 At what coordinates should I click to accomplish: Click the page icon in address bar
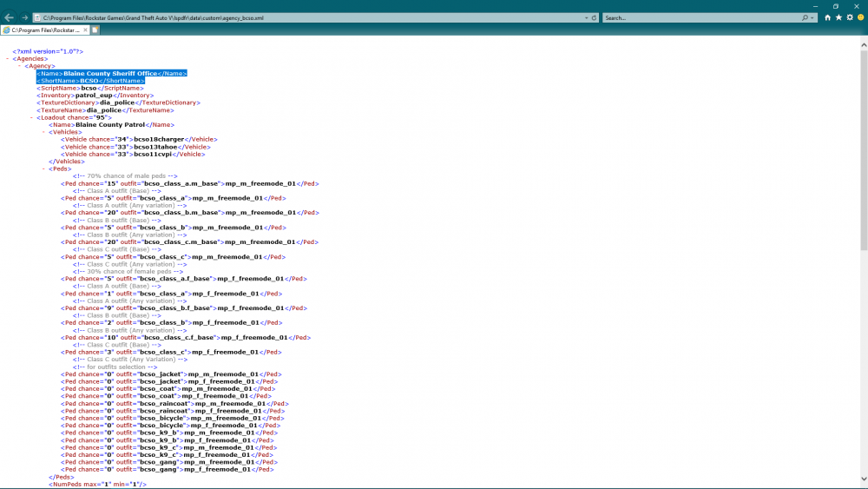coord(37,17)
